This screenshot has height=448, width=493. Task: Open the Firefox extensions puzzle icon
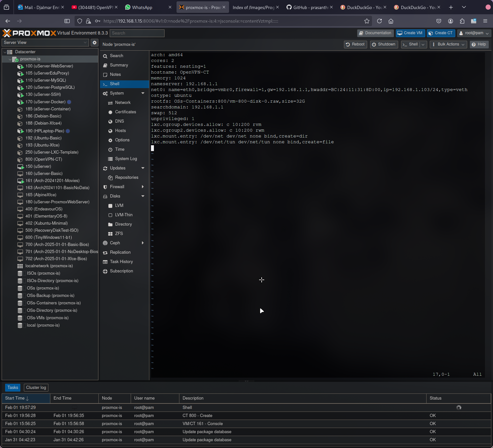coord(462,21)
